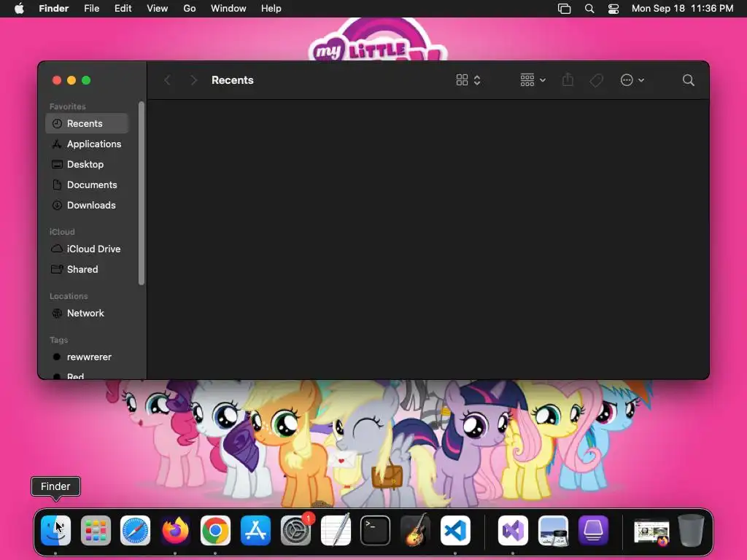Open Preview from the Dock
747x560 pixels.
(553, 530)
